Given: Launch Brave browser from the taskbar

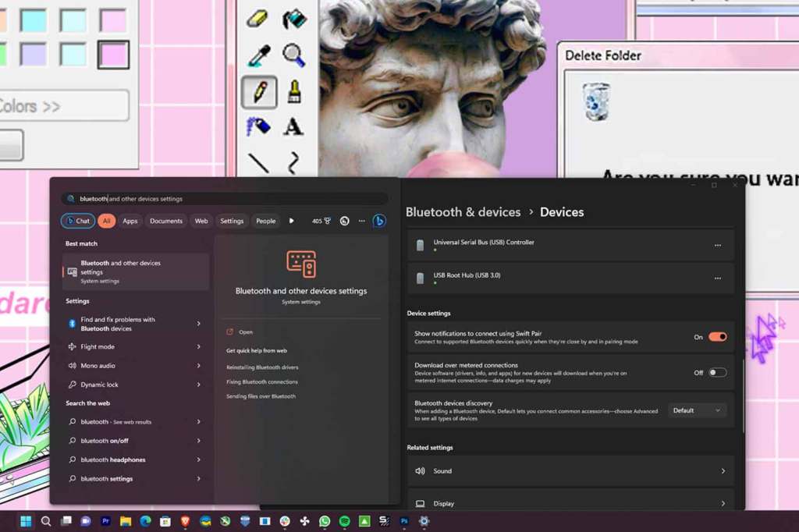Looking at the screenshot, I should [x=185, y=521].
